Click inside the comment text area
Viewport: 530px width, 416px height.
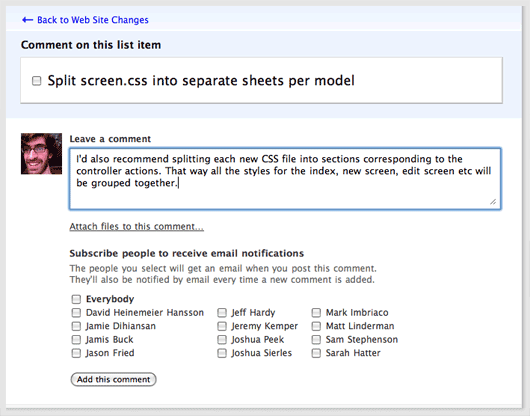click(x=285, y=179)
